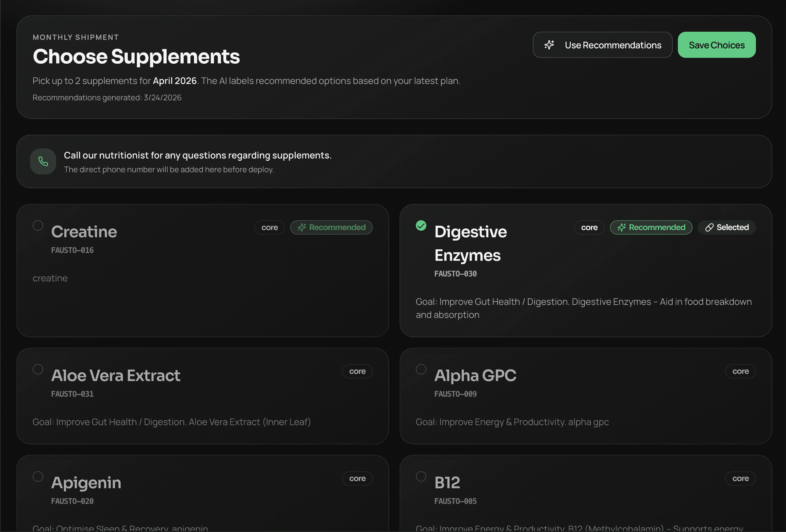Click sparkle icon on Digestive Enzymes Recommended badge
Screen dimensions: 786x532
621,228
